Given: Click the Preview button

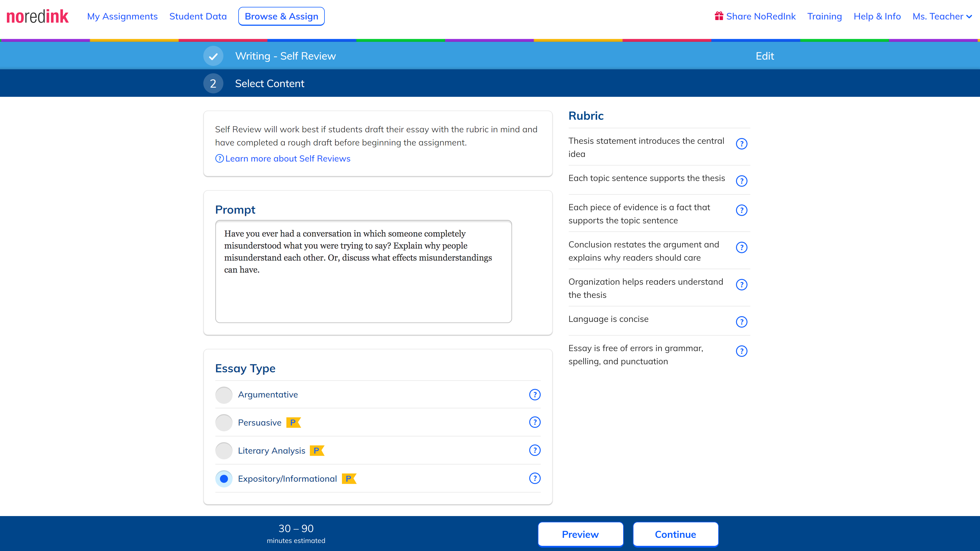Looking at the screenshot, I should [580, 534].
